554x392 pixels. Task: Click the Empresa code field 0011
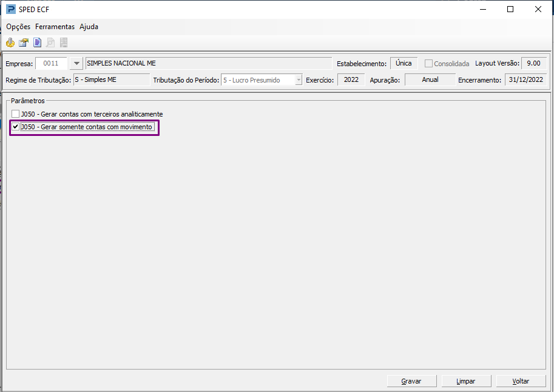click(x=51, y=63)
